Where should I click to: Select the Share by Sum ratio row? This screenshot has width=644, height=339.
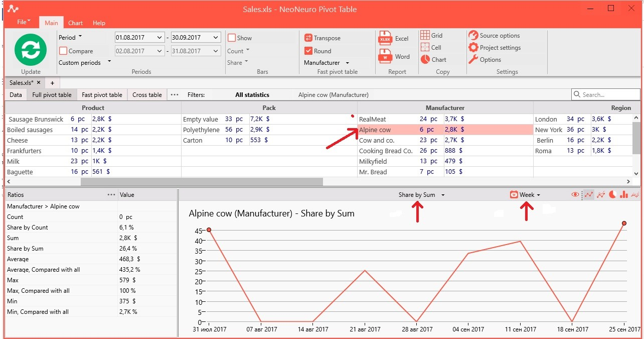click(91, 248)
